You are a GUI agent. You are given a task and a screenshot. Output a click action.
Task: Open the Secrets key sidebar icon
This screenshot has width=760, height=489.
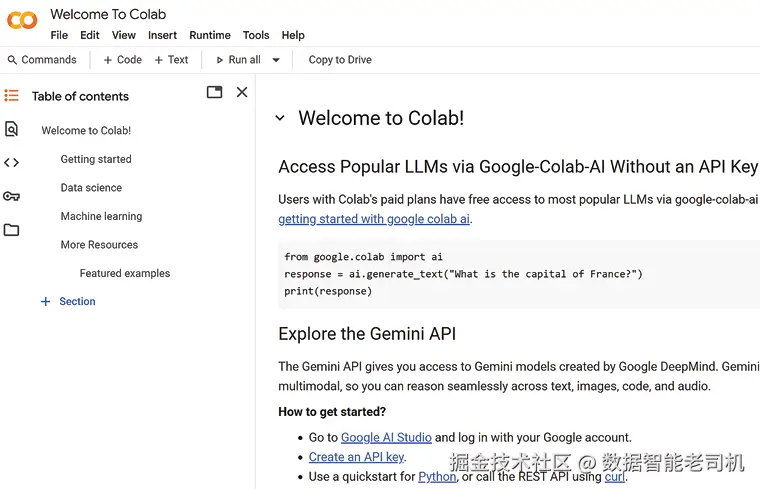11,196
